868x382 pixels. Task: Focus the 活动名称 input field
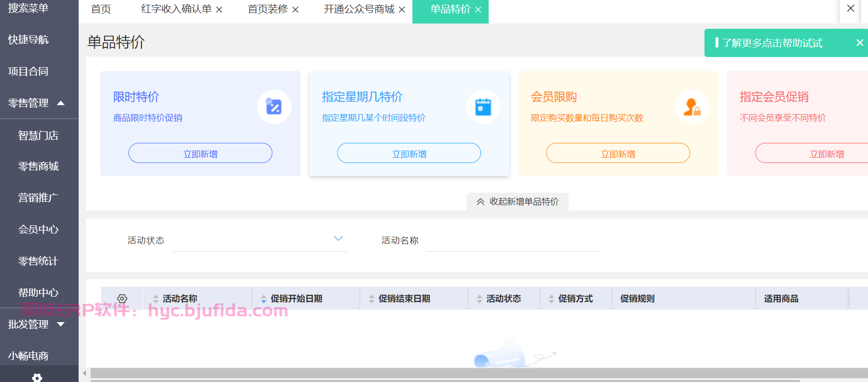[x=514, y=240]
